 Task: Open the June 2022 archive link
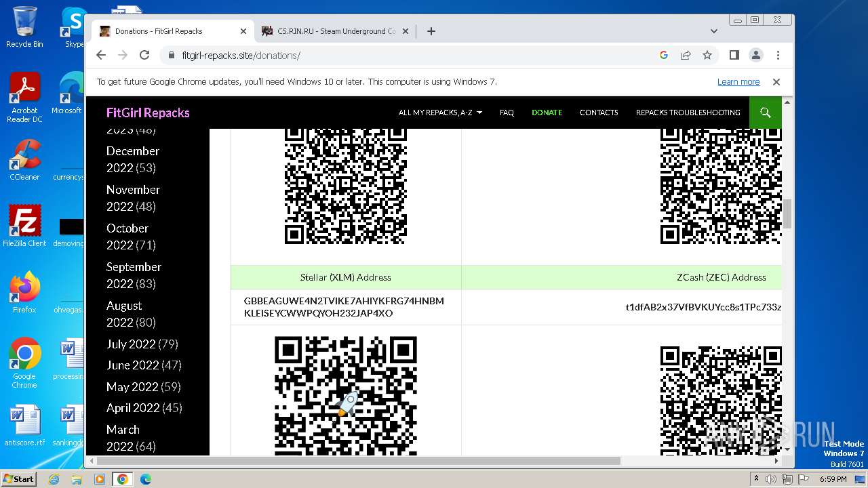[x=132, y=365]
